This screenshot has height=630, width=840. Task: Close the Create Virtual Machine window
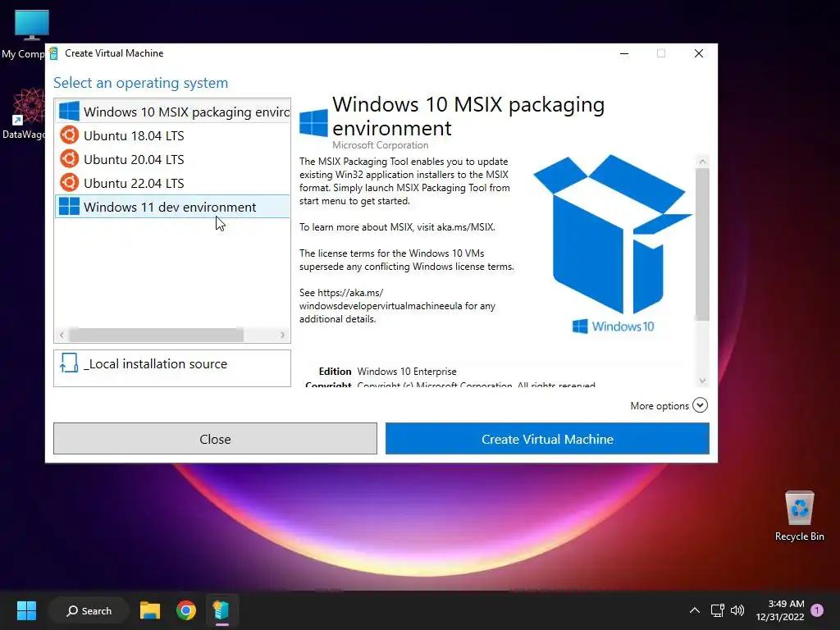tap(699, 53)
